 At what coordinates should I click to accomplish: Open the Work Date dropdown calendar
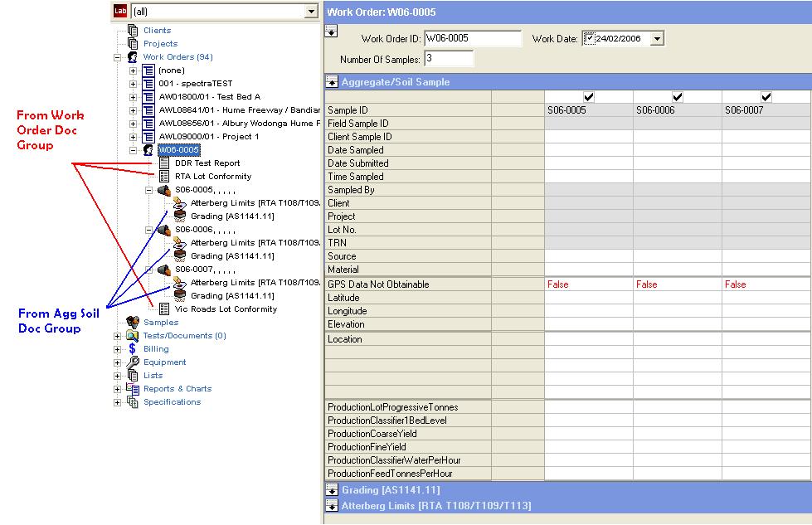[x=658, y=39]
